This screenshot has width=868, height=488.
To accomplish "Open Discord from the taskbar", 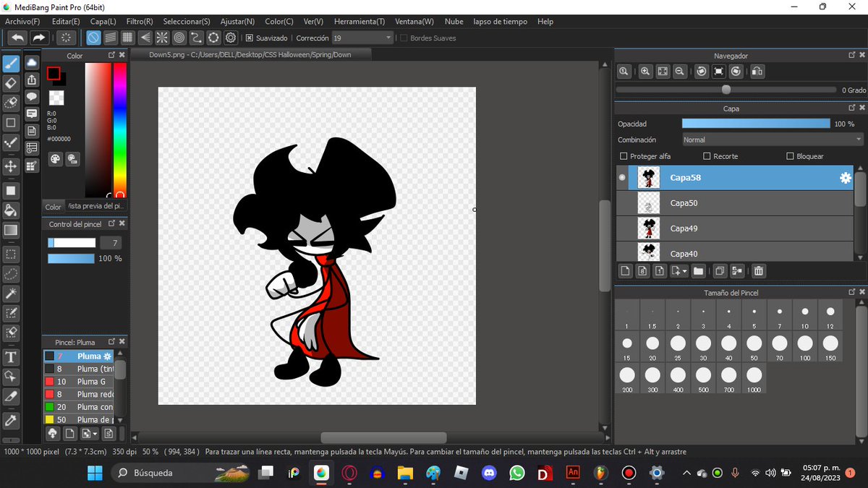I will (488, 473).
